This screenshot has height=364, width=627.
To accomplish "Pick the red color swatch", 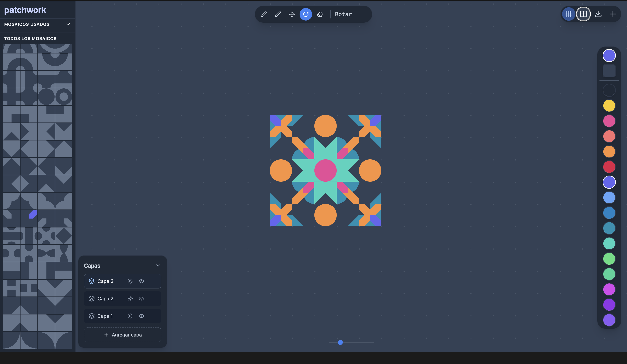I will pyautogui.click(x=609, y=167).
